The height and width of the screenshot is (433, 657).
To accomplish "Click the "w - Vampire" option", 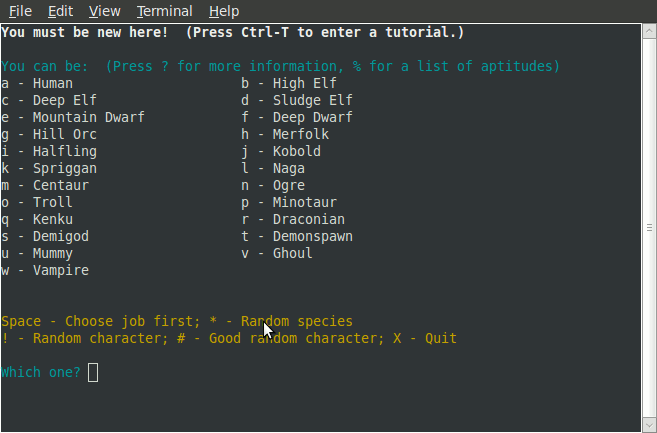I will pos(45,271).
